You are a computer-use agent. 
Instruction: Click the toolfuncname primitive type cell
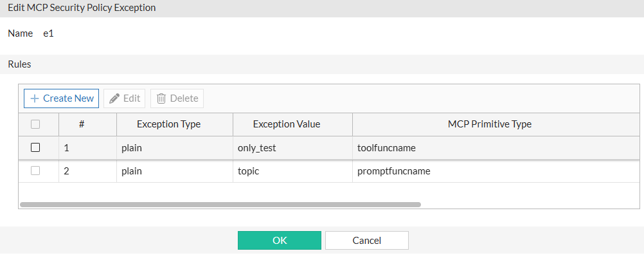pos(386,148)
